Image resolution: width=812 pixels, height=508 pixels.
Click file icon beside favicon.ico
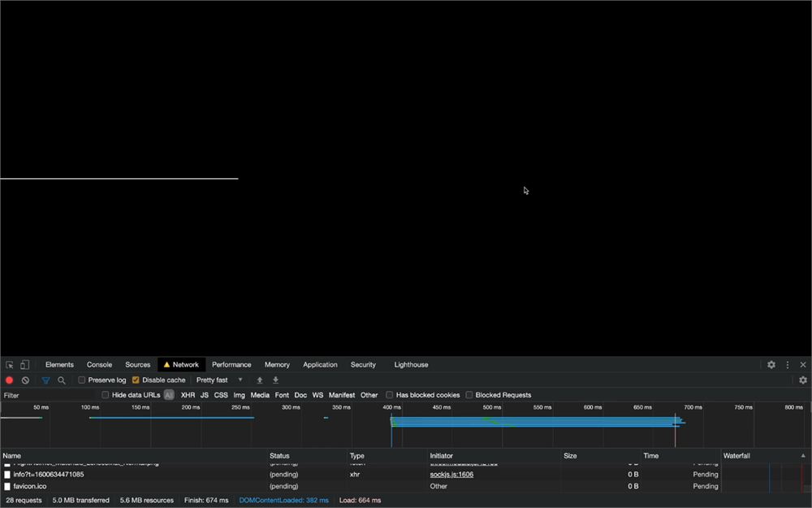click(x=7, y=486)
